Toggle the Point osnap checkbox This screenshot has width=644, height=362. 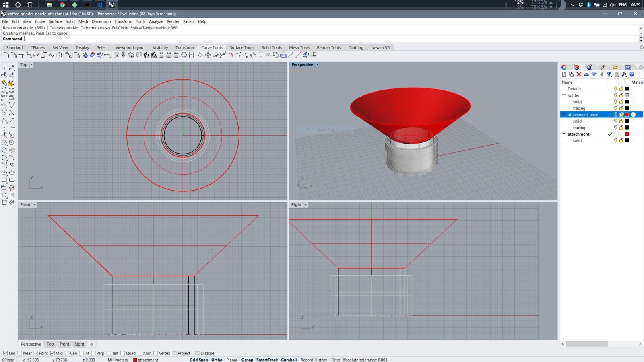pyautogui.click(x=36, y=353)
